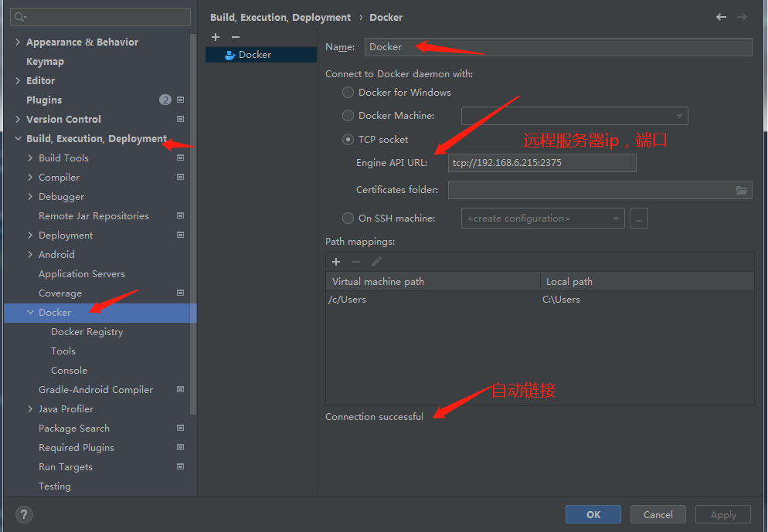Browse certificates folder with folder icon
This screenshot has height=532, width=768.
[742, 190]
